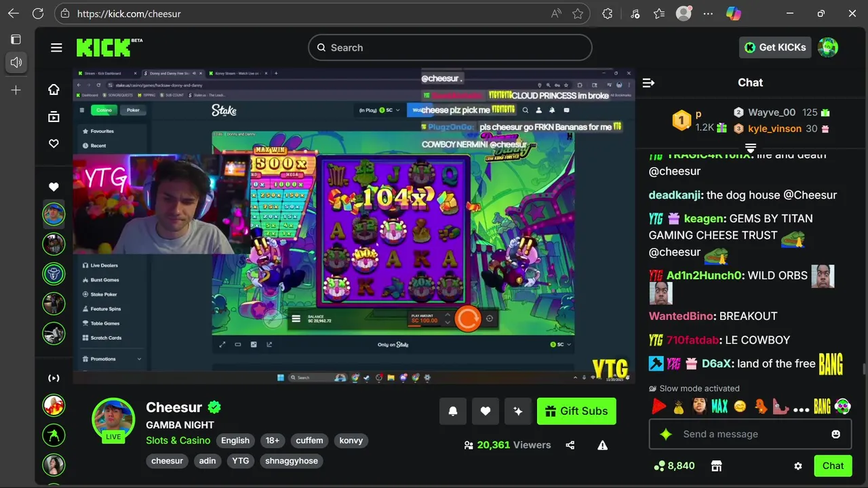Select the YTG tag
The height and width of the screenshot is (488, 868).
tap(241, 461)
